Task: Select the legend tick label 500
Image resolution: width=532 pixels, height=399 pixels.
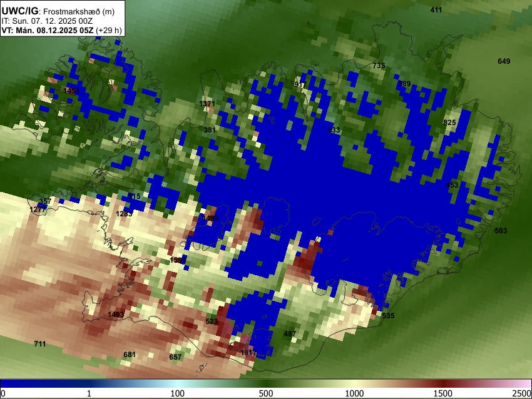Action: pyautogui.click(x=265, y=393)
